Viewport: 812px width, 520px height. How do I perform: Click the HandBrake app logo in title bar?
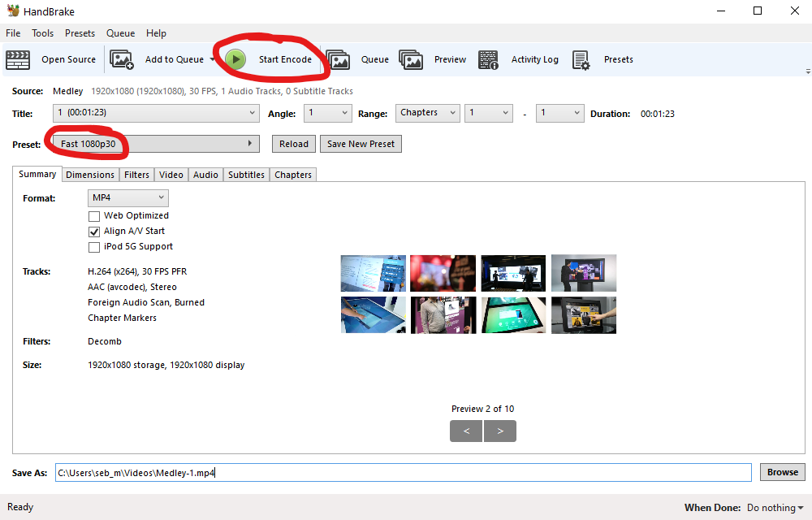12,11
